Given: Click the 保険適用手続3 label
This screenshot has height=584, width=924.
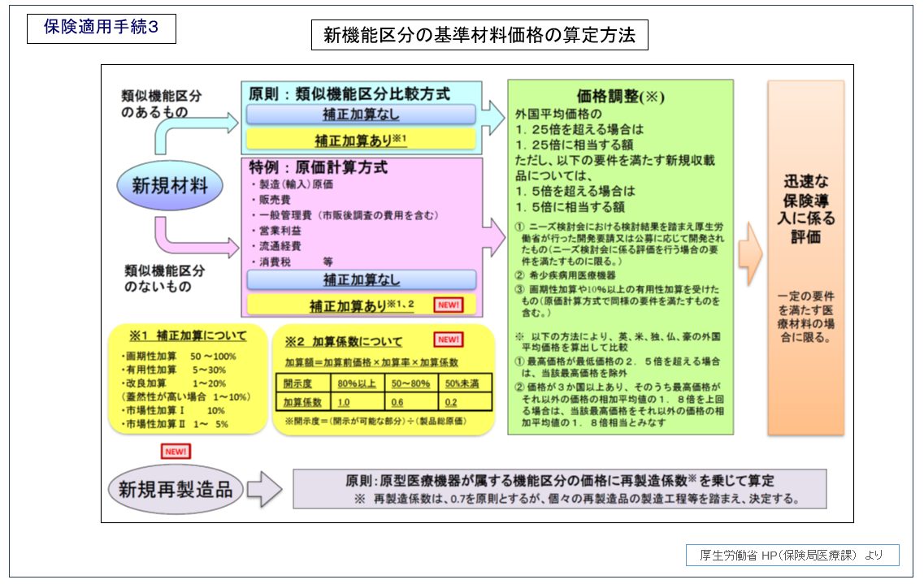Looking at the screenshot, I should [x=101, y=28].
